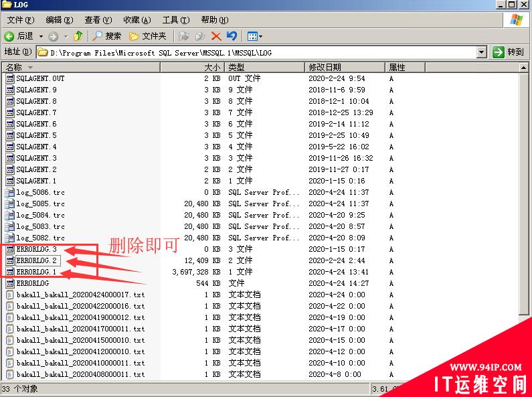
Task: Select the log_5084.trc trace file icon
Action: [x=10, y=215]
